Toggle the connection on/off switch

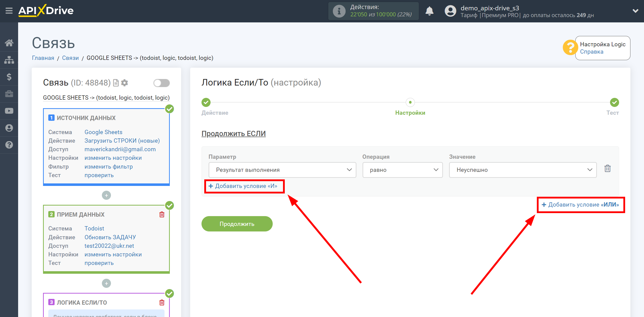tap(162, 83)
